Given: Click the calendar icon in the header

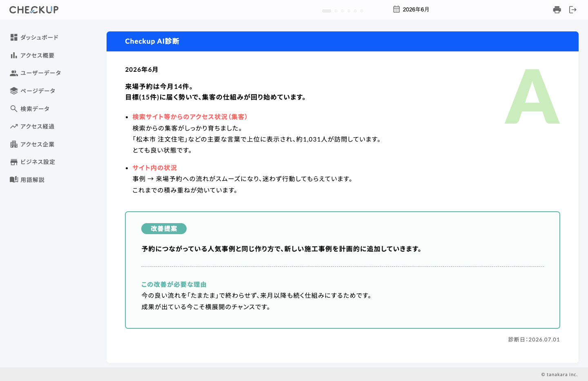Looking at the screenshot, I should pyautogui.click(x=396, y=9).
